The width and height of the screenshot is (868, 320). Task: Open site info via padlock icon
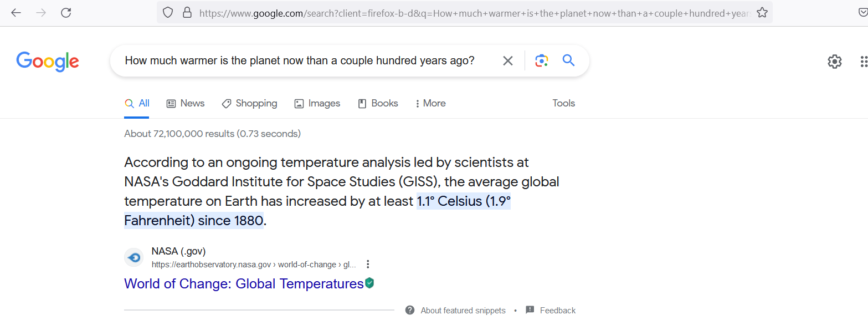[x=187, y=12]
